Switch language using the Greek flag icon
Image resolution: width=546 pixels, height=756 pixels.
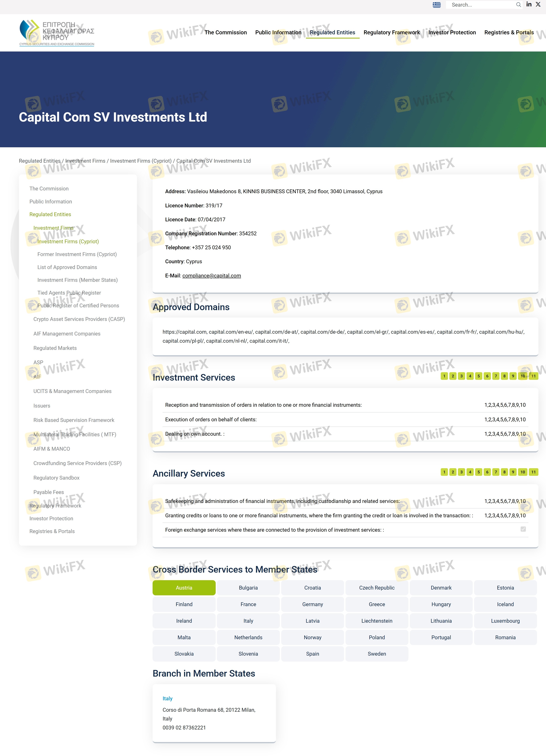pos(437,5)
